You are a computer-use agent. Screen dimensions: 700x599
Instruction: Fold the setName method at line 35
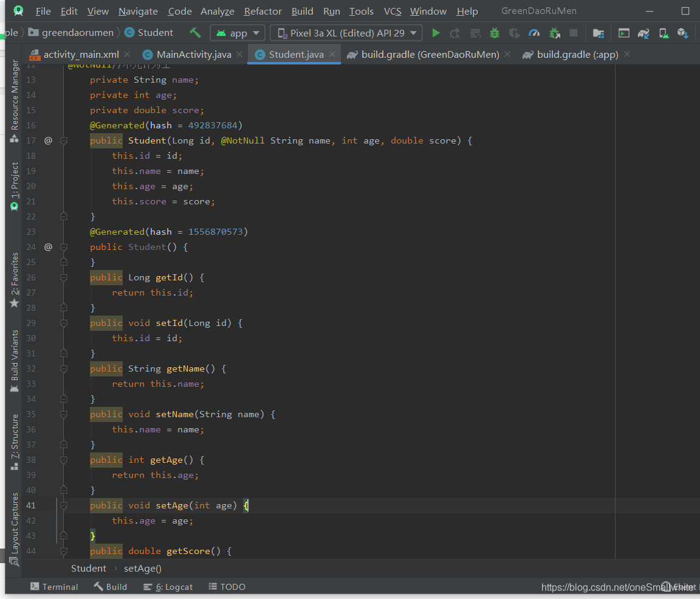click(64, 414)
